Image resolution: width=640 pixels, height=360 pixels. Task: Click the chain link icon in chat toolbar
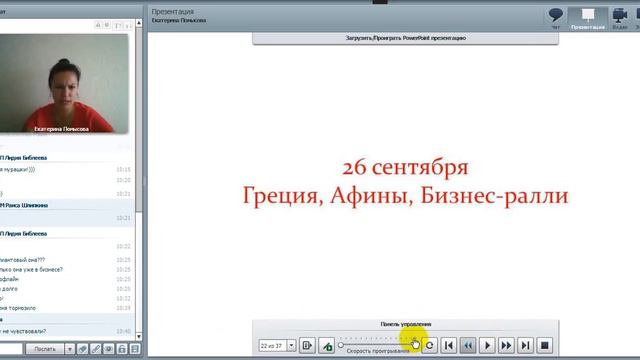pyautogui.click(x=96, y=349)
